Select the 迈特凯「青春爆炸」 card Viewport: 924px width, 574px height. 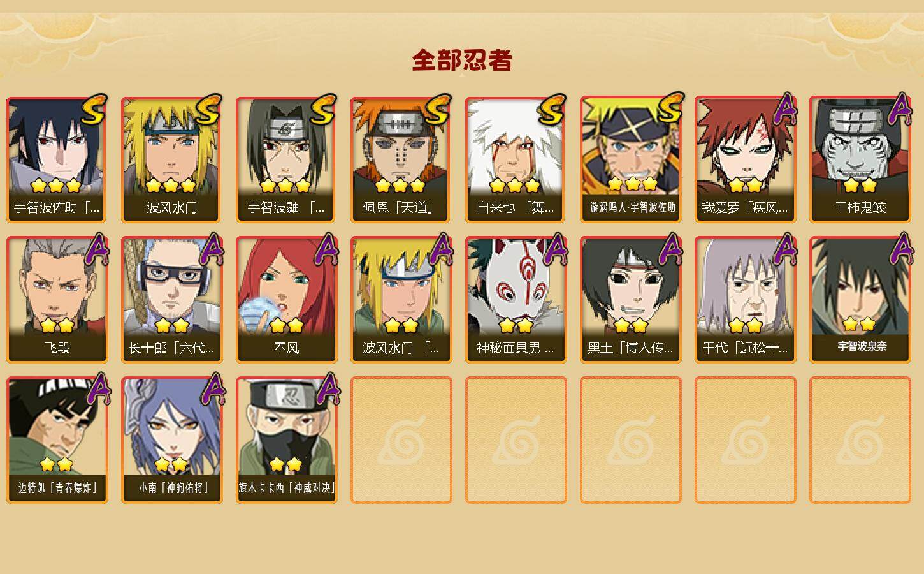tap(57, 440)
